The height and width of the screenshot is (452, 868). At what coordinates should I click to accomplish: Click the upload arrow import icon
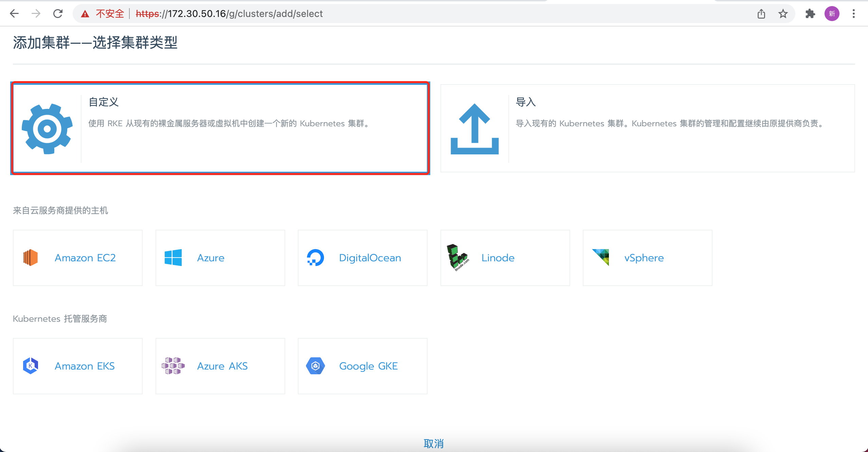click(475, 129)
